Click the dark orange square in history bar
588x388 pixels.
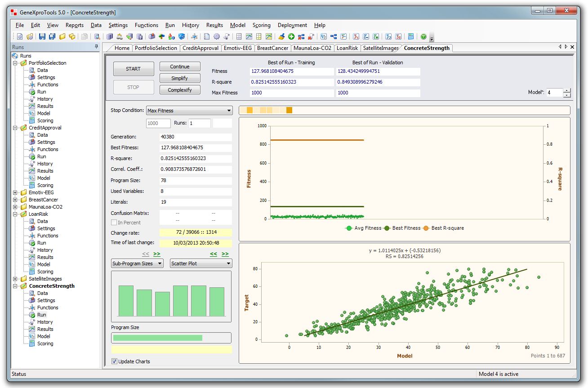[289, 110]
